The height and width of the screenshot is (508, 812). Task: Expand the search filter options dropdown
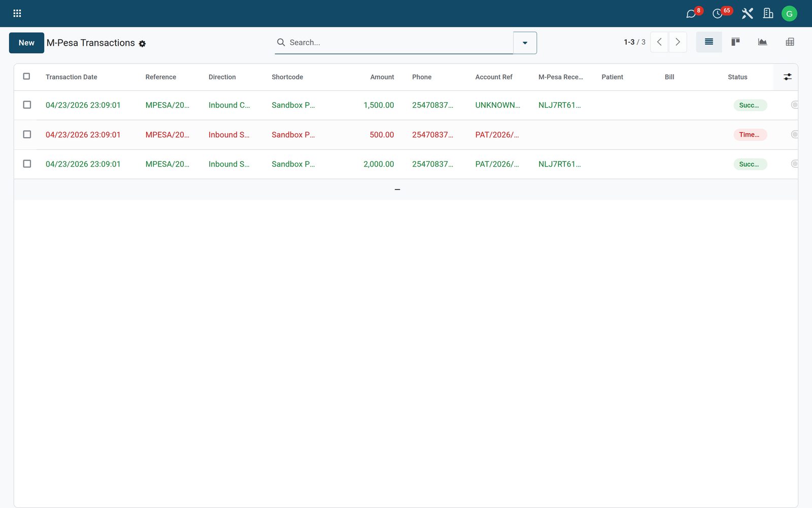525,43
